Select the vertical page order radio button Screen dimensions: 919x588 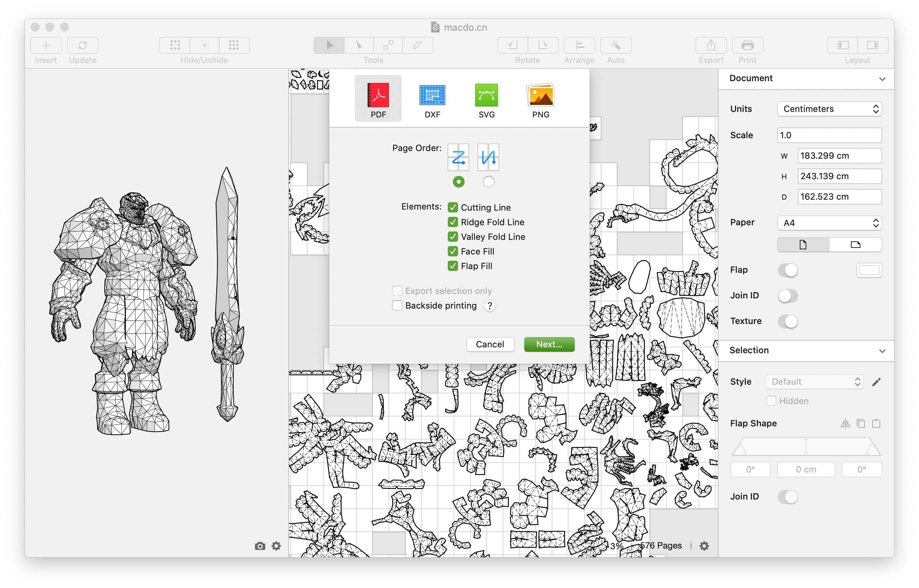[488, 182]
